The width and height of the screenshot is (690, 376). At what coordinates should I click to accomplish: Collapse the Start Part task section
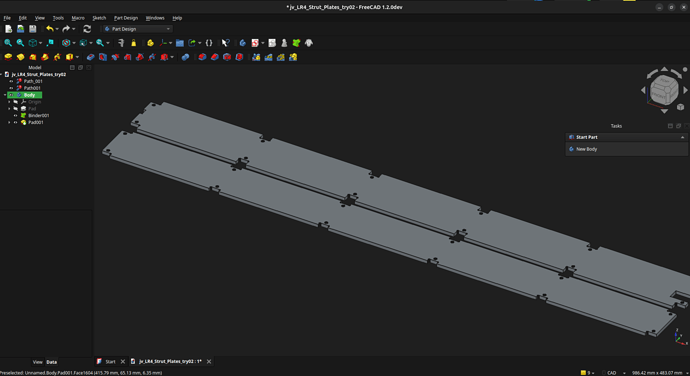[x=683, y=137]
